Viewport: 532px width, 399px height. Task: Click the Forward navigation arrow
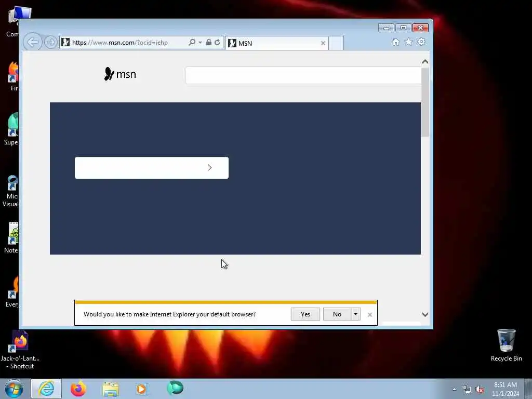coord(50,43)
